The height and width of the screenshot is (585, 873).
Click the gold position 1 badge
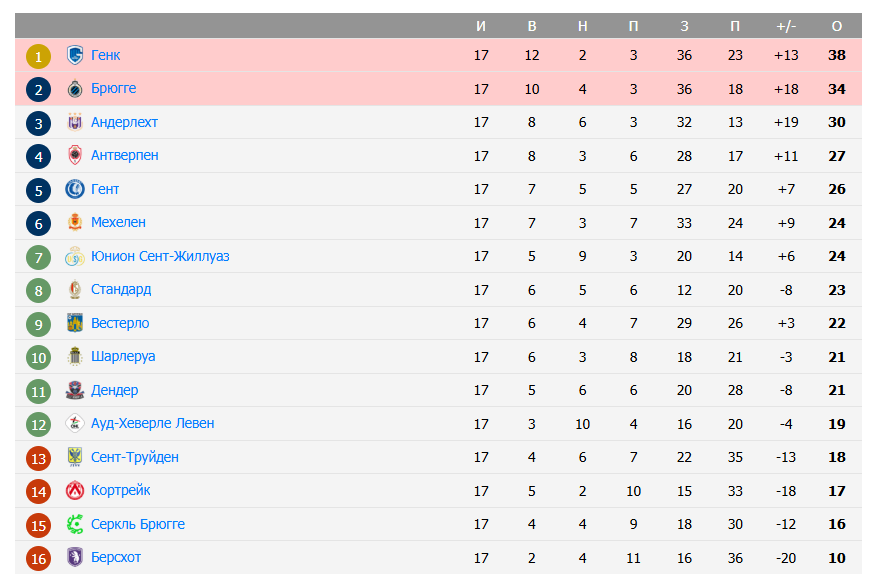click(39, 56)
